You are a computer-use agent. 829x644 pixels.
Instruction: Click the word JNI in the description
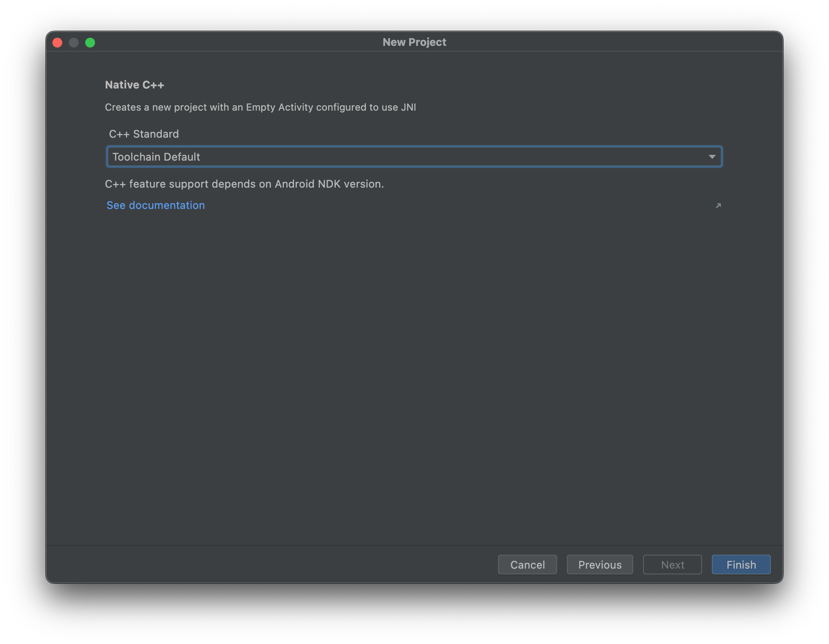408,107
